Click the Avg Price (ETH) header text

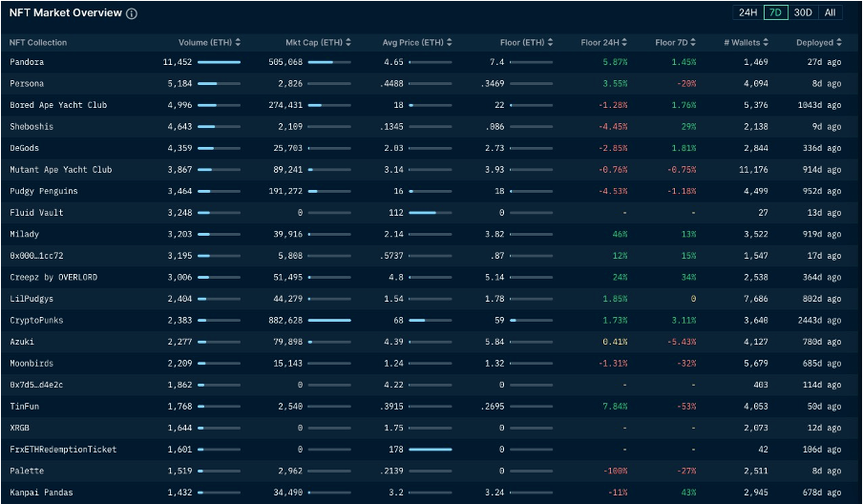412,42
